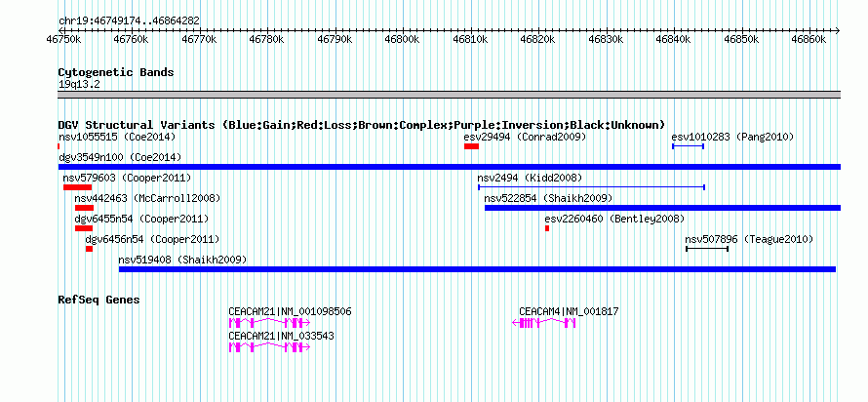868x402 pixels.
Task: Open CEACAM21|NM_001098506 gene label
Action: pyautogui.click(x=290, y=312)
